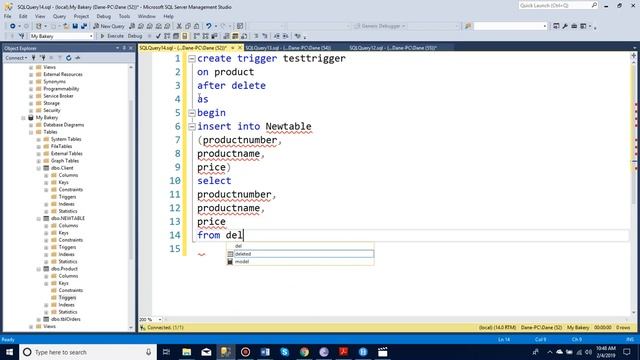
Task: Click the Save file icon
Action: pyautogui.click(x=75, y=26)
